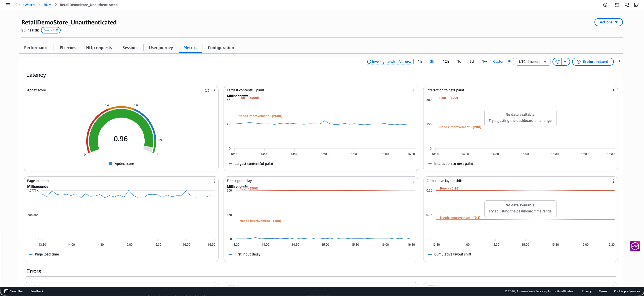Click the purple assistant floating icon
The image size is (644, 296).
(x=635, y=246)
